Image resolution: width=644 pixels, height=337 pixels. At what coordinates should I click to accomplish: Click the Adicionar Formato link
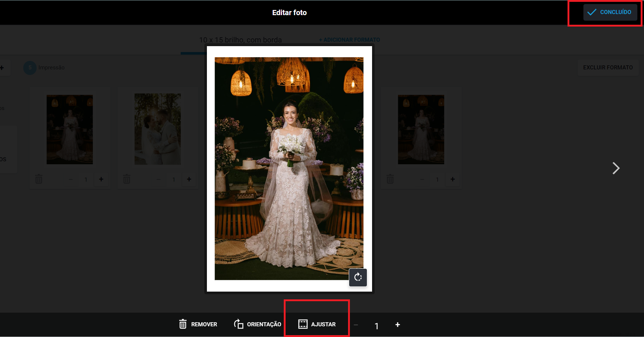click(350, 40)
